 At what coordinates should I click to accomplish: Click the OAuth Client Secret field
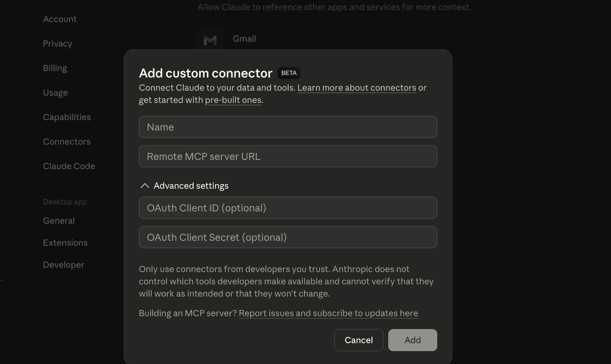[x=288, y=237]
